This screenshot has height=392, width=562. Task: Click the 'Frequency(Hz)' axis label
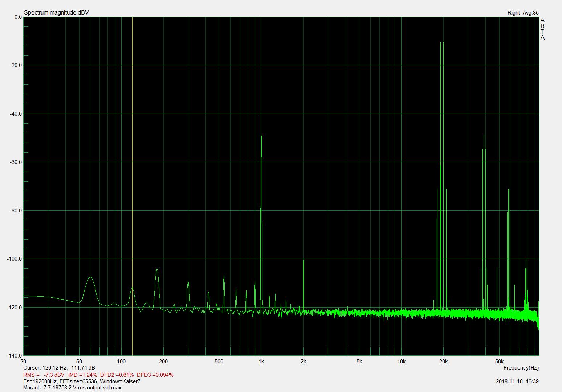coord(521,368)
